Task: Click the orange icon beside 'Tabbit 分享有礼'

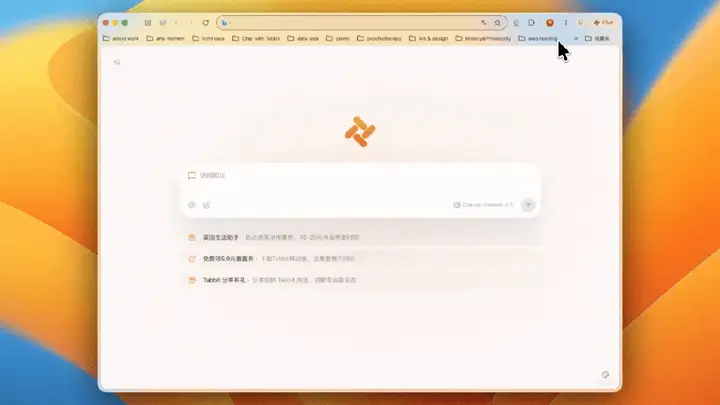Action: (x=192, y=280)
